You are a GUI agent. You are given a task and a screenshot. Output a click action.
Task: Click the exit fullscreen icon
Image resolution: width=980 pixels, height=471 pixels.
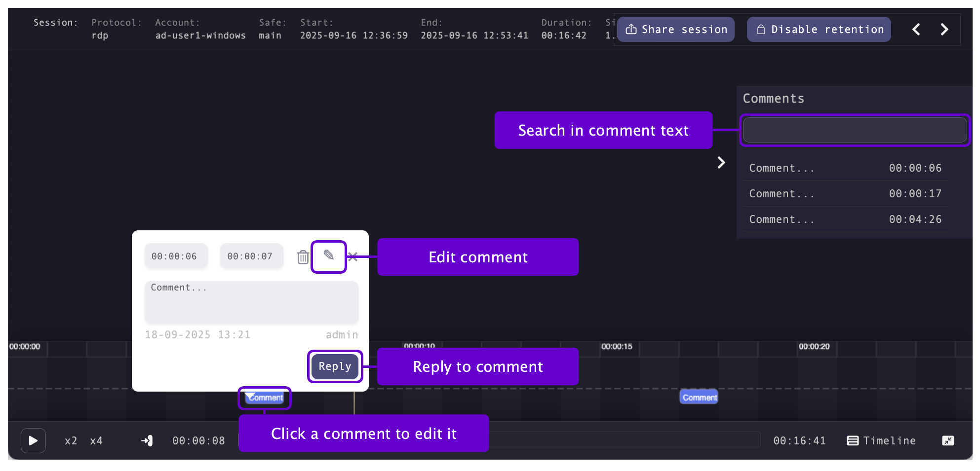[948, 440]
